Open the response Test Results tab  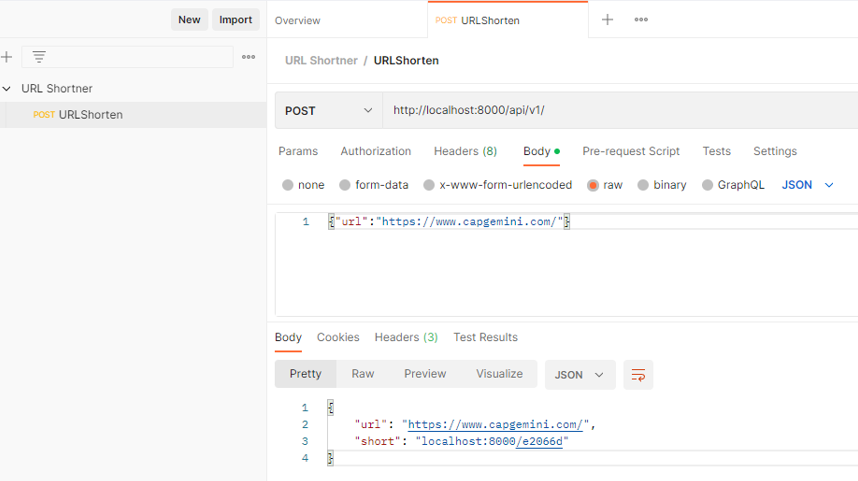pyautogui.click(x=485, y=337)
